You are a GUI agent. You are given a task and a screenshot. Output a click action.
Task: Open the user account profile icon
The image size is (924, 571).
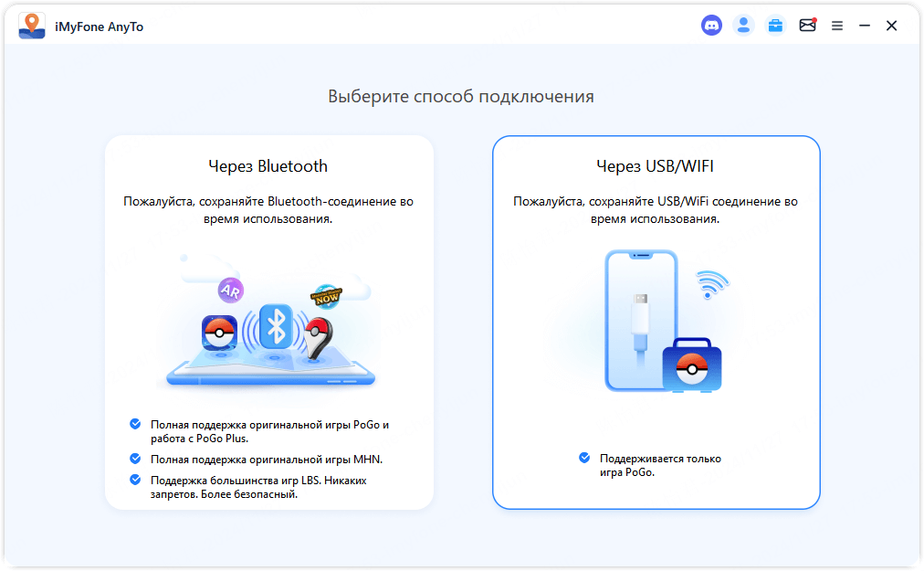[x=743, y=26]
